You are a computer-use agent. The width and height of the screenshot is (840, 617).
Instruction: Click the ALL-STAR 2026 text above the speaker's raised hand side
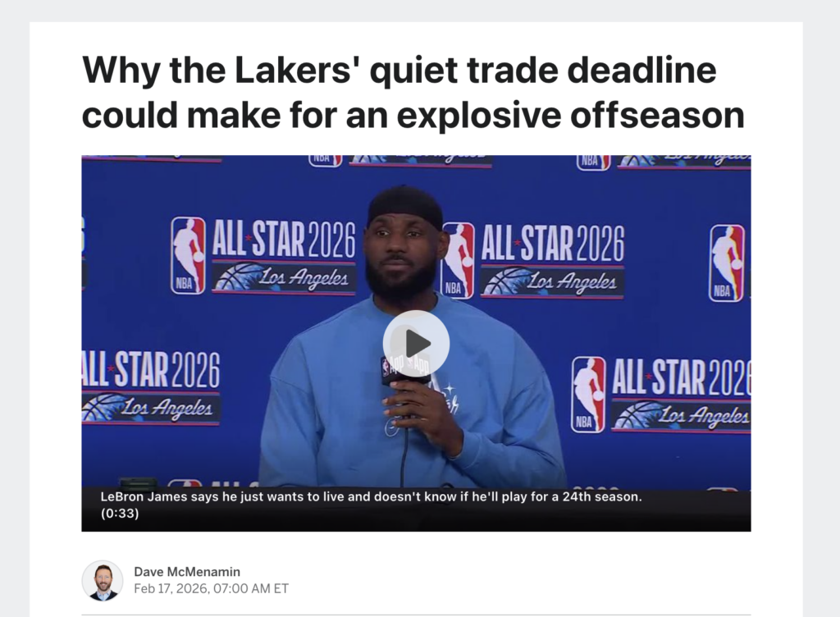(x=552, y=243)
